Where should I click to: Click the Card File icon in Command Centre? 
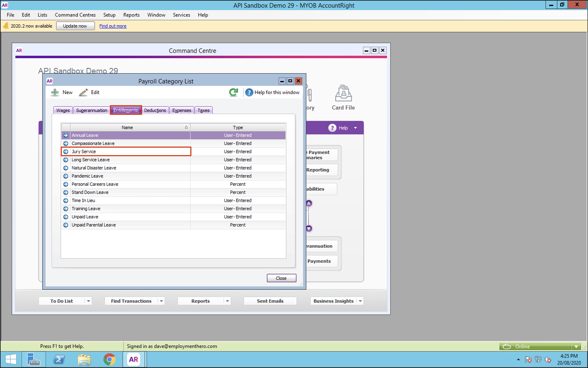(x=343, y=93)
